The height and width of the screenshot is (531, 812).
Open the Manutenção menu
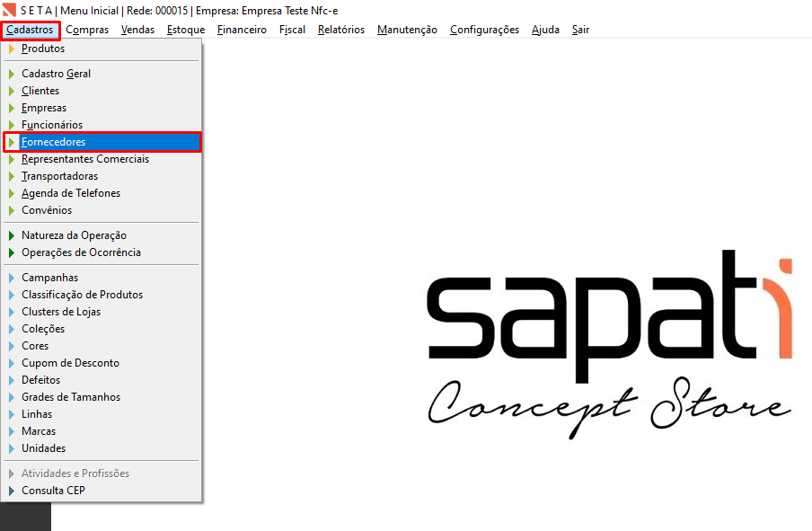point(407,30)
